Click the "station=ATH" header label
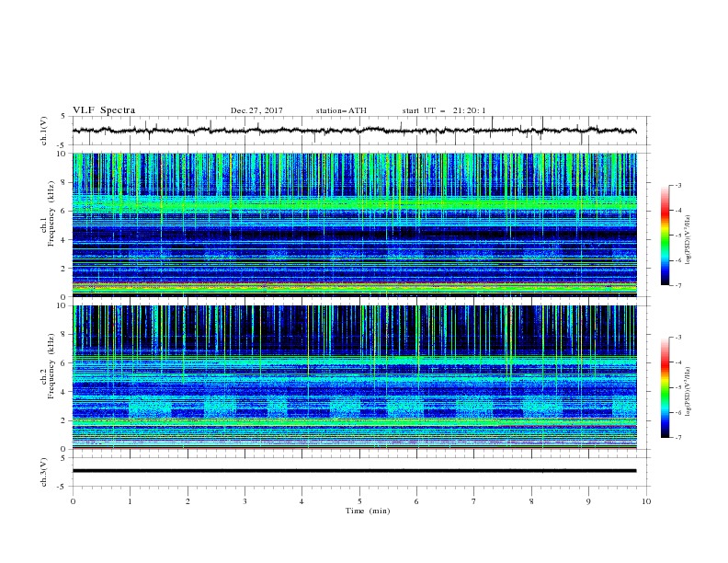This screenshot has width=728, height=563. (x=341, y=110)
